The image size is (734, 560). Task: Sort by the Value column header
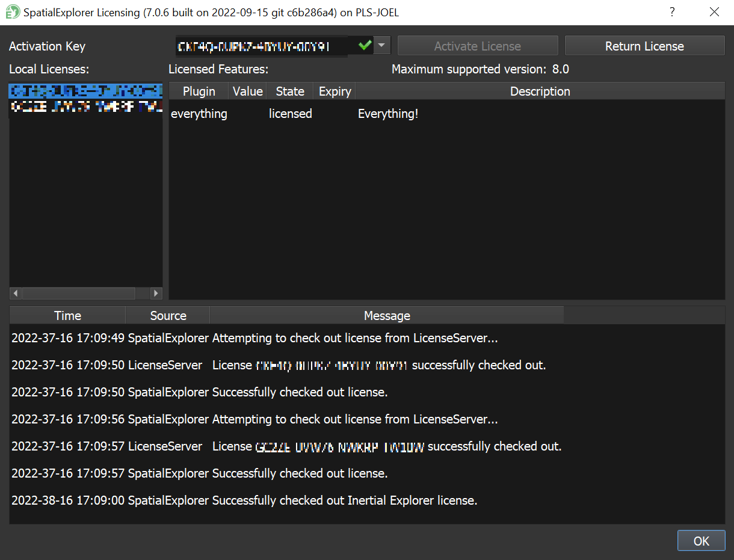[x=248, y=91]
